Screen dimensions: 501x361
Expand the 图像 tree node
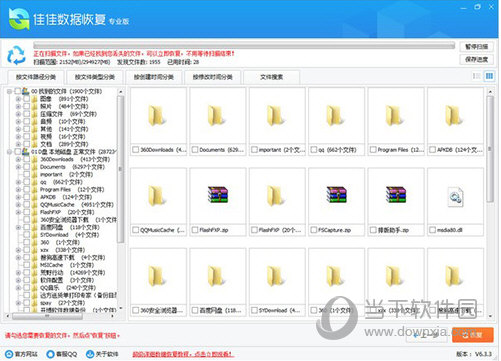coord(18,99)
